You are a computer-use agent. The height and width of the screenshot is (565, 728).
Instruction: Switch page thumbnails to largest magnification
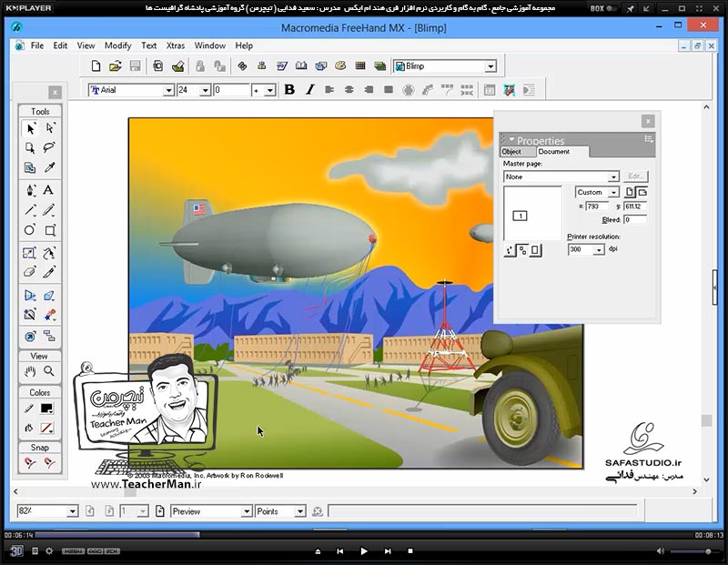point(535,251)
